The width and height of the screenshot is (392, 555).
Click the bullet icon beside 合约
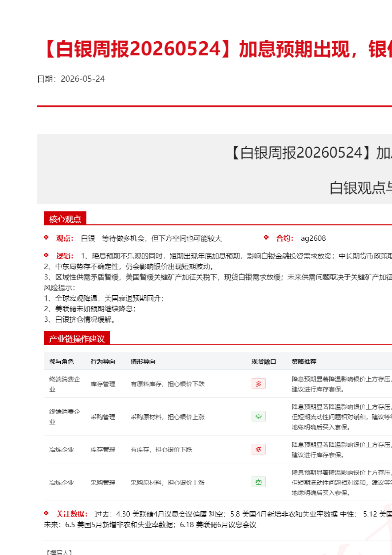(266, 237)
